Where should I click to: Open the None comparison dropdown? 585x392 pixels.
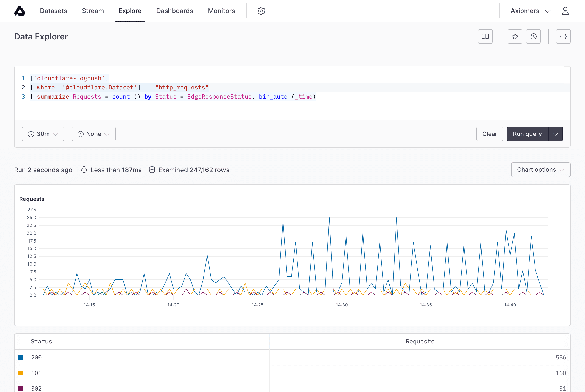pos(94,134)
